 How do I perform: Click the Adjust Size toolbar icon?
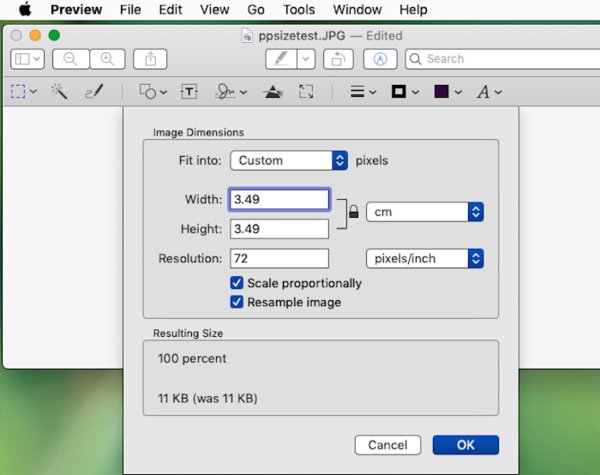[x=307, y=91]
